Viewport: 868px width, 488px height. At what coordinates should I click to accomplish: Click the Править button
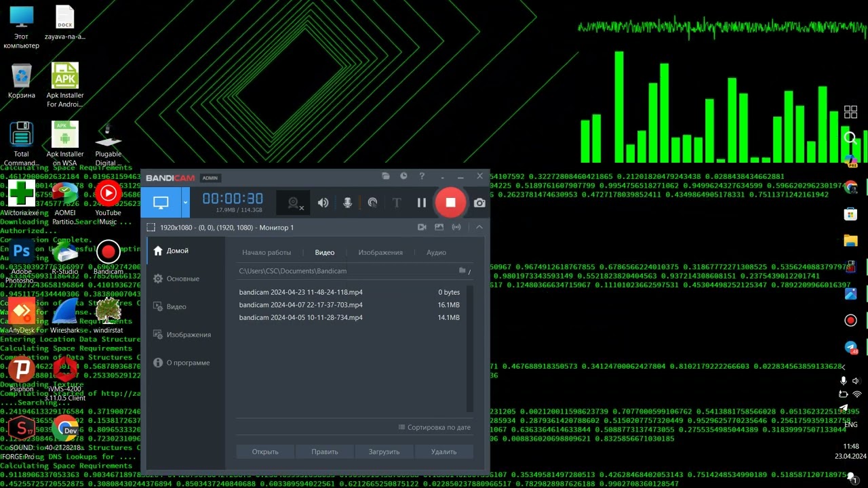[325, 451]
